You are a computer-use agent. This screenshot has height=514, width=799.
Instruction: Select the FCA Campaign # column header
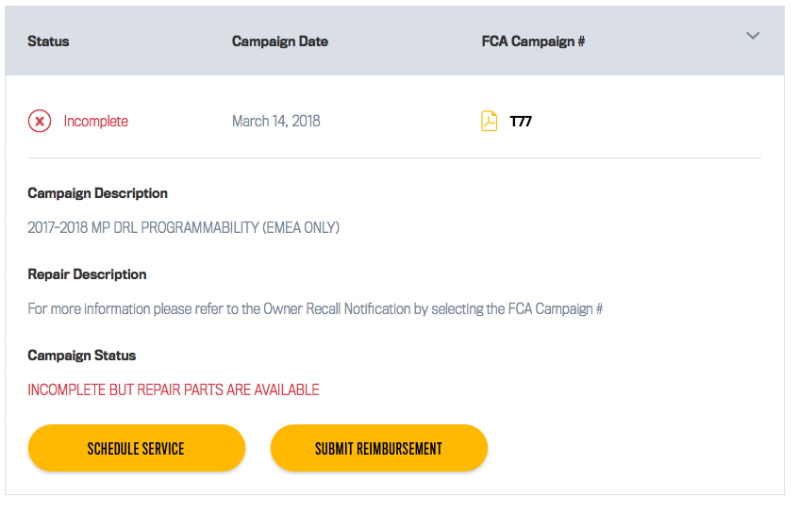[x=533, y=42]
